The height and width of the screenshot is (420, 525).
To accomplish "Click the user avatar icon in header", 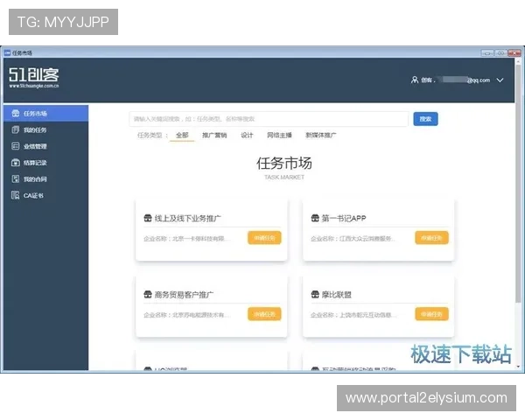I will click(x=415, y=80).
